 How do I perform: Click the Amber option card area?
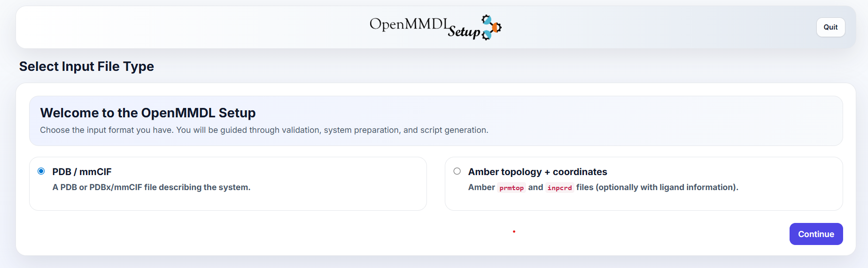point(643,184)
